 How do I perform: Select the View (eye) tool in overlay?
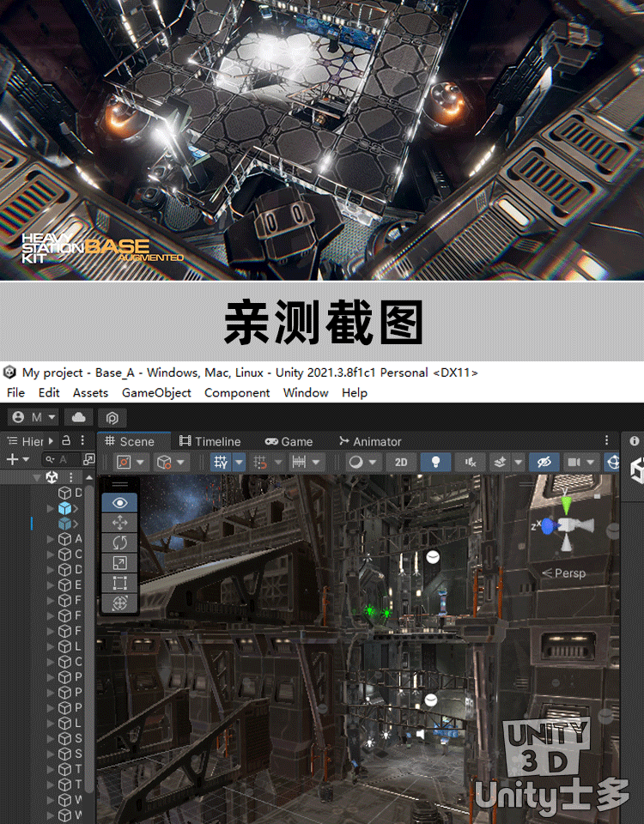click(119, 504)
